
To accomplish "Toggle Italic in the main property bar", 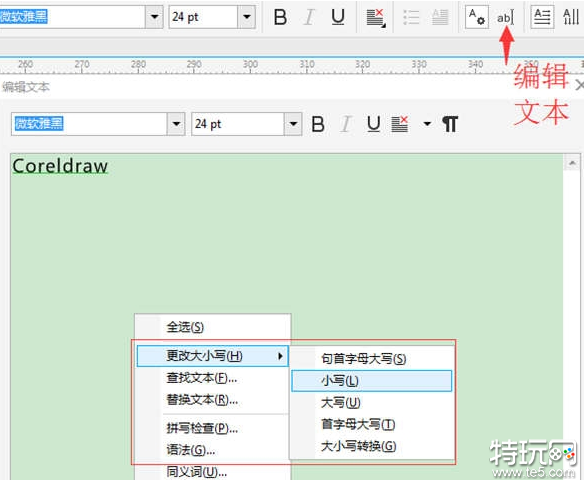I will (309, 17).
